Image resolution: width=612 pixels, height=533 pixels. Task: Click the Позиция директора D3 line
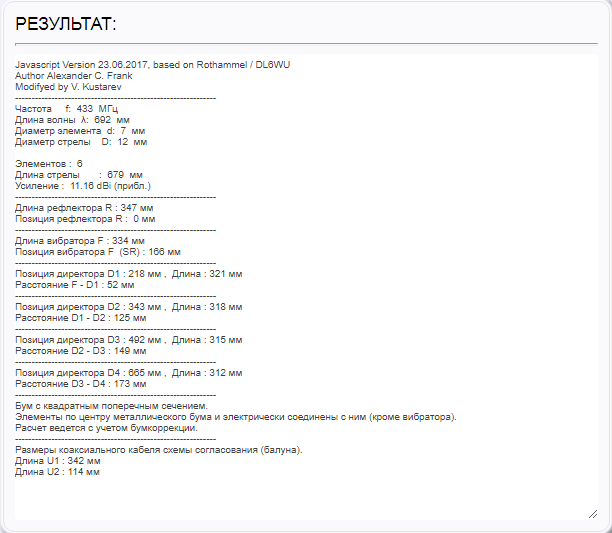[129, 339]
